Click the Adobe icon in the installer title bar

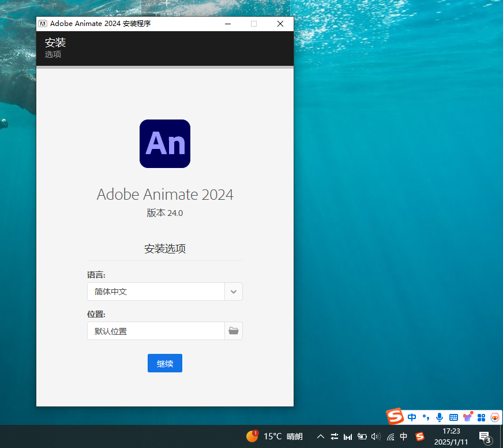click(43, 24)
